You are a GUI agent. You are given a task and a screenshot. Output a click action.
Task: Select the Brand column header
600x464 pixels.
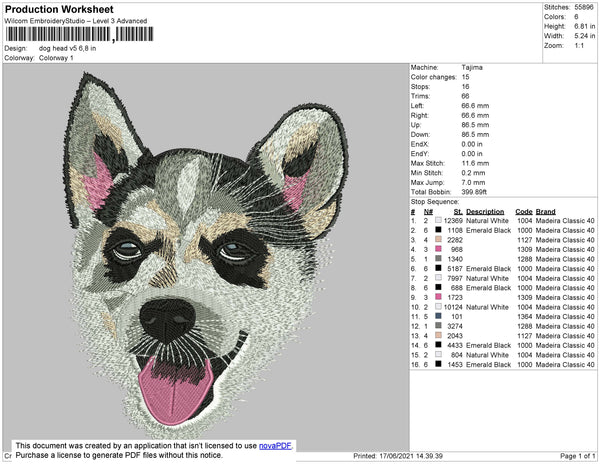pos(549,211)
